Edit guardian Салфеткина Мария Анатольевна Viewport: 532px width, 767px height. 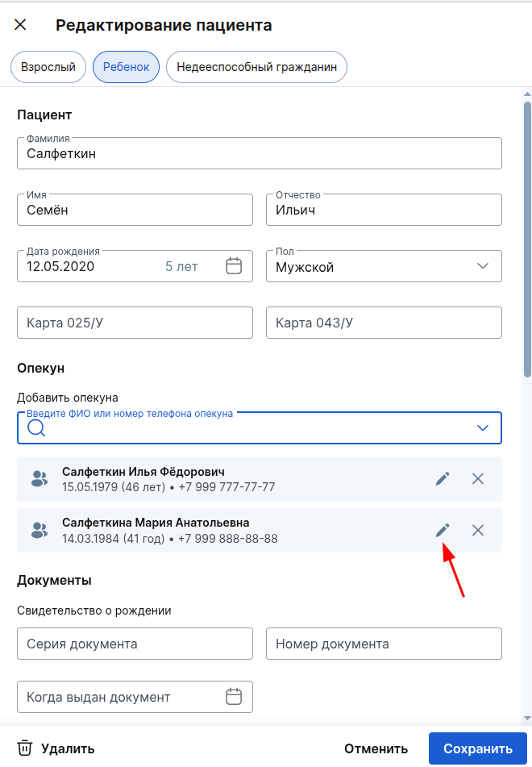[x=443, y=530]
